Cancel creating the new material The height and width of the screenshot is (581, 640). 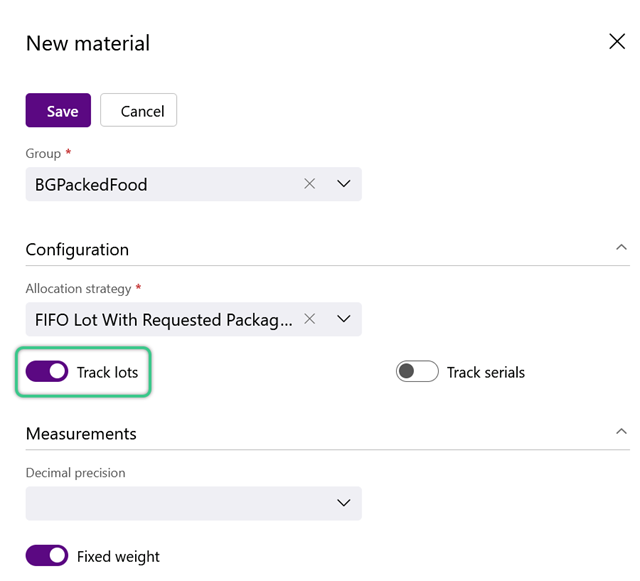(138, 110)
